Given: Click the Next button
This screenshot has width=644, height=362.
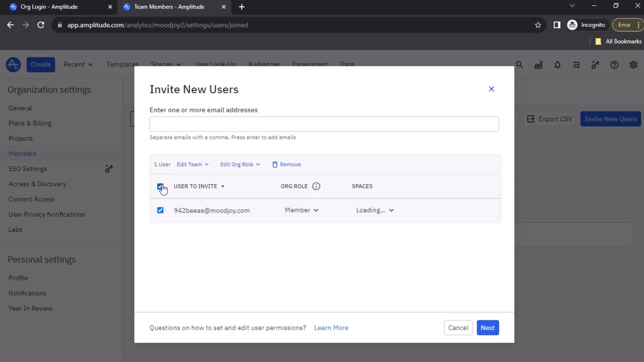Looking at the screenshot, I should pyautogui.click(x=488, y=328).
